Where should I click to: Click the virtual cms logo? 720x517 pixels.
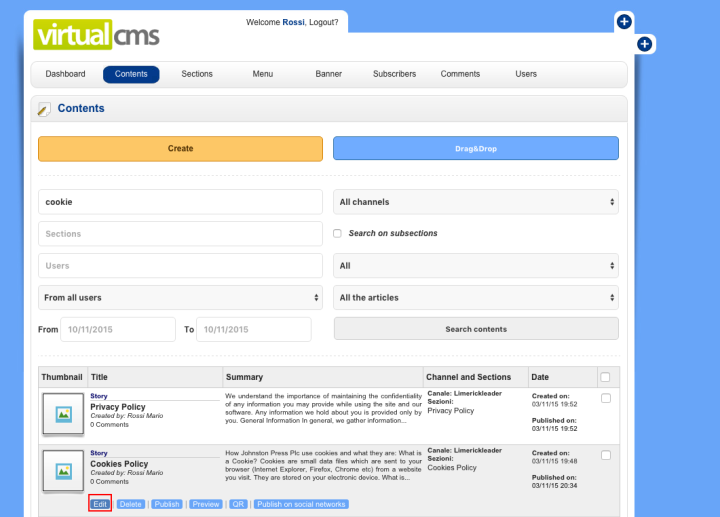pos(96,34)
